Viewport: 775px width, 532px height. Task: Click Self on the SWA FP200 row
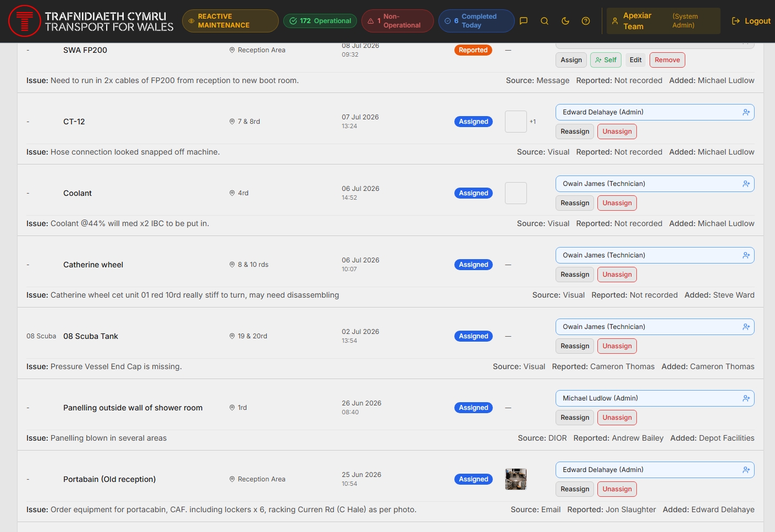[606, 60]
